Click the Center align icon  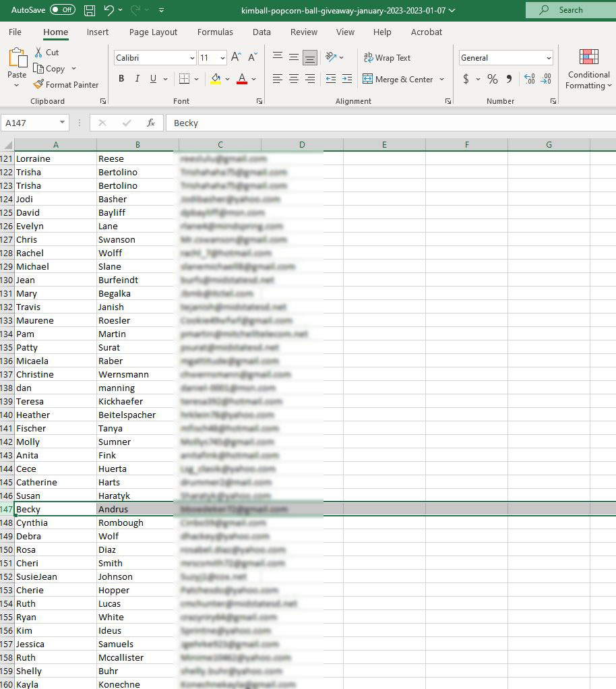pyautogui.click(x=294, y=79)
